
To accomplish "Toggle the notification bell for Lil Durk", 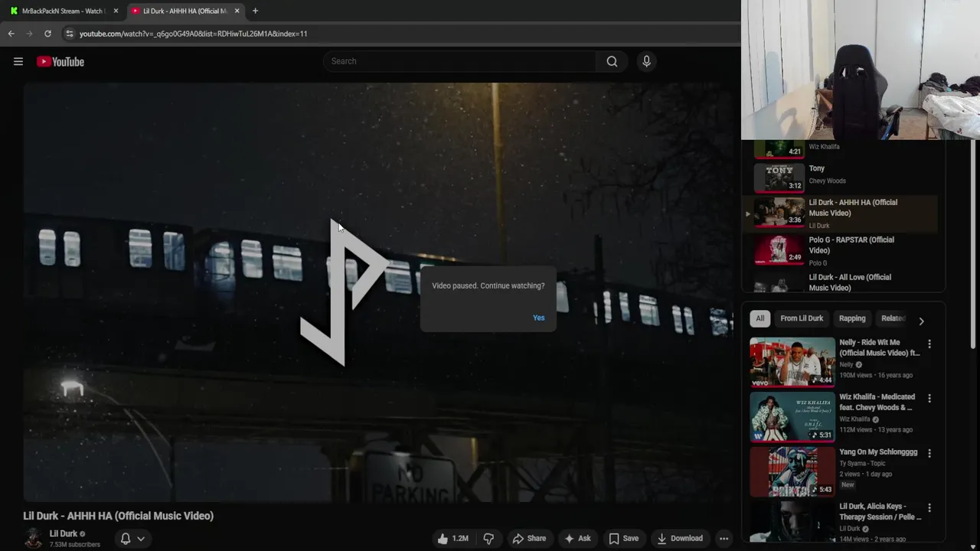I will [x=126, y=539].
